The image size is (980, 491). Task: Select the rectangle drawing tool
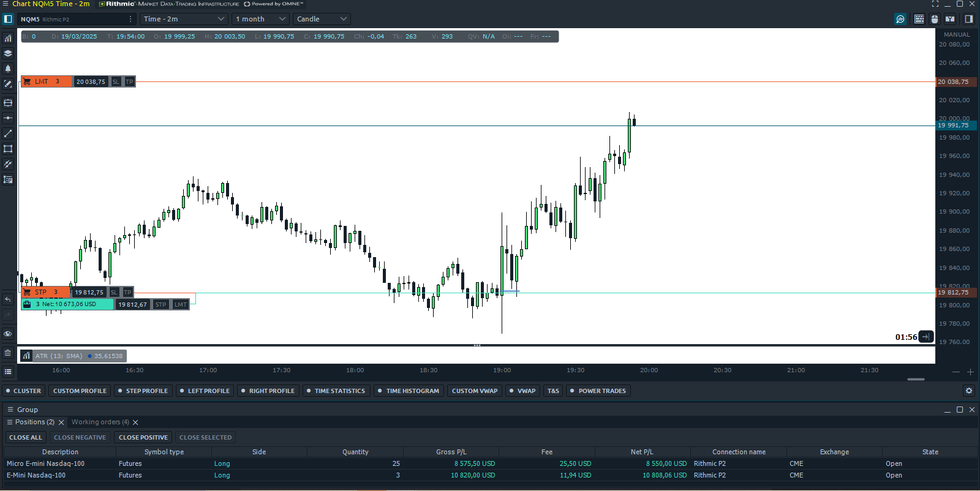tap(8, 149)
